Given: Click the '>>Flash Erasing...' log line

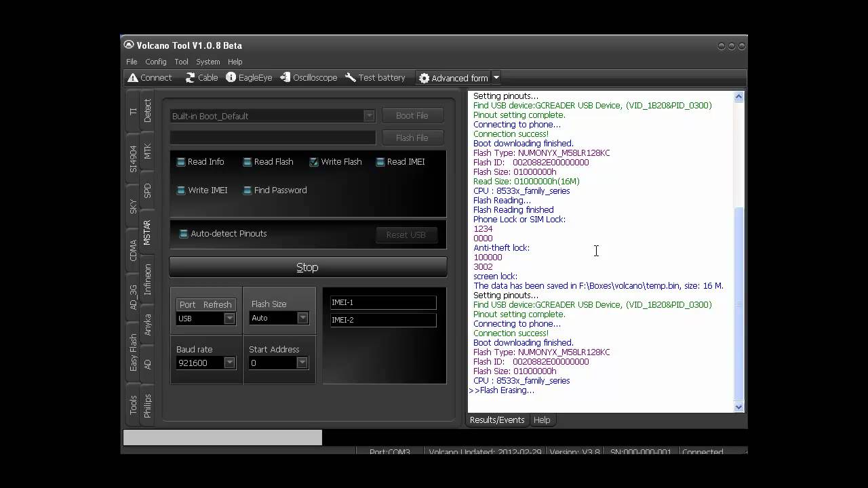Looking at the screenshot, I should [501, 390].
